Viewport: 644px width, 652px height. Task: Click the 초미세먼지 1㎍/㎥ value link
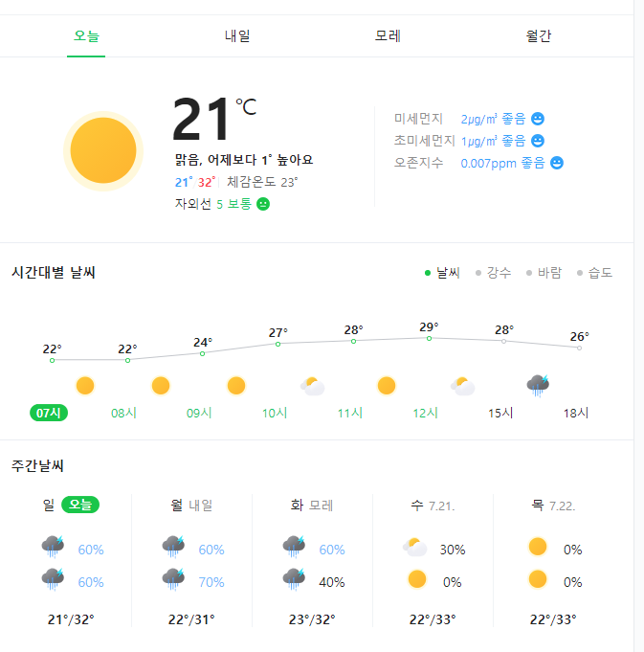click(x=478, y=141)
